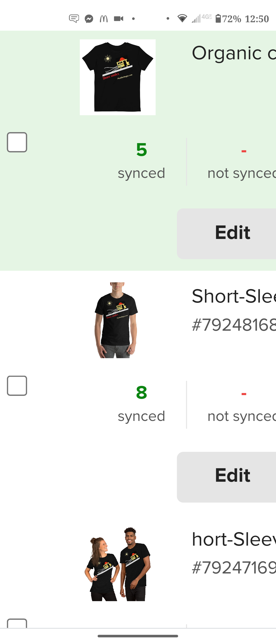
Task: Tap the green 8 synced count
Action: point(142,393)
